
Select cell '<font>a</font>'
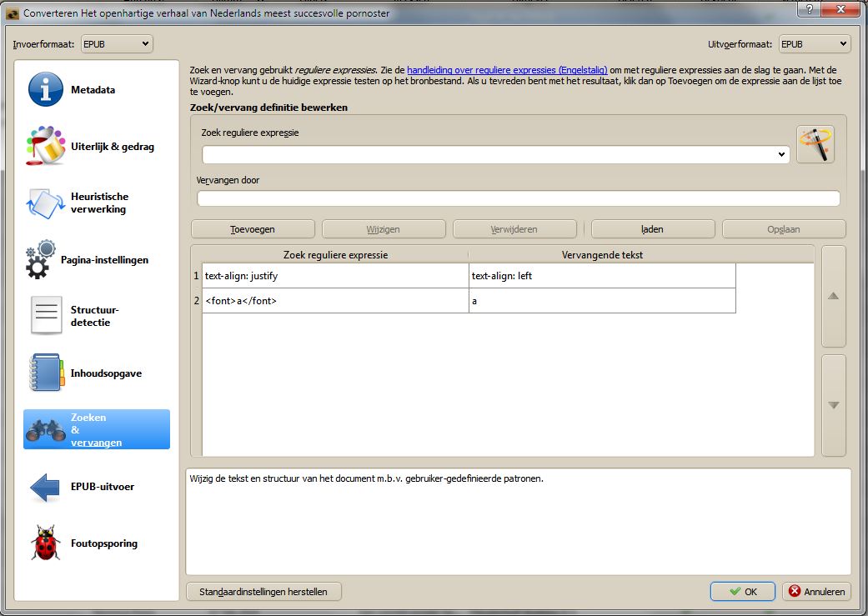(335, 301)
